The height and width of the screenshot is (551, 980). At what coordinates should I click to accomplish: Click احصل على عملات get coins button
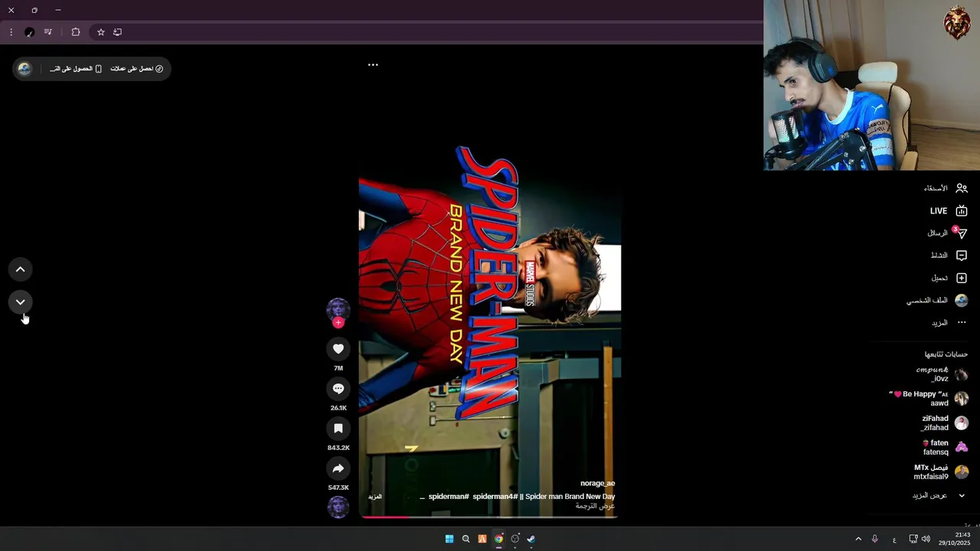(137, 69)
